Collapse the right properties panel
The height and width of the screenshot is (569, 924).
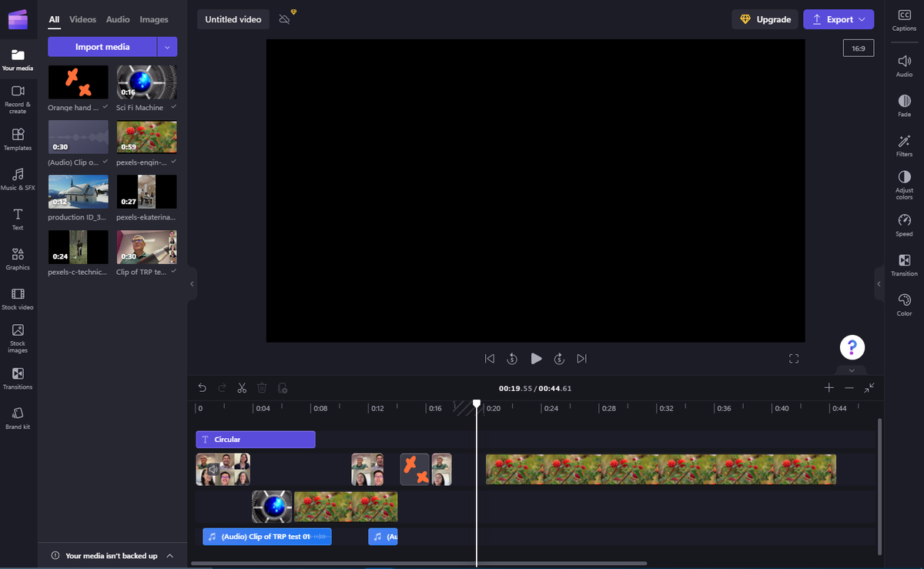[879, 284]
